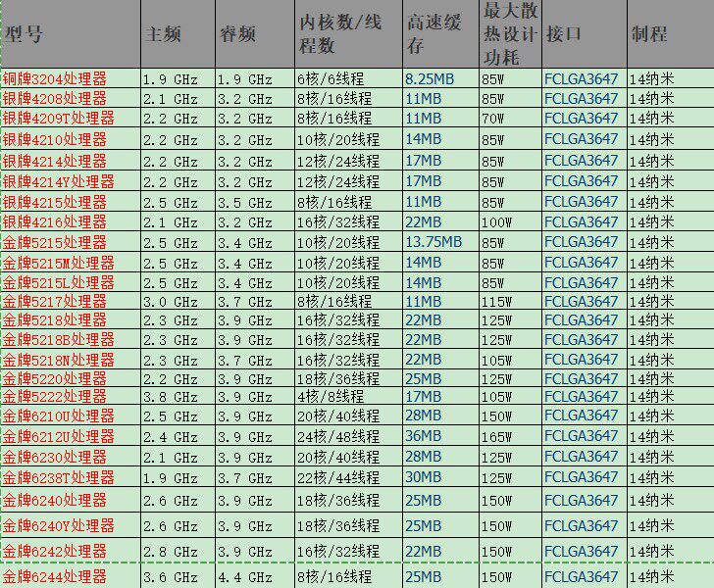The image size is (714, 588).
Task: Click the 3.0 GHz base frequency
Action: click(171, 302)
